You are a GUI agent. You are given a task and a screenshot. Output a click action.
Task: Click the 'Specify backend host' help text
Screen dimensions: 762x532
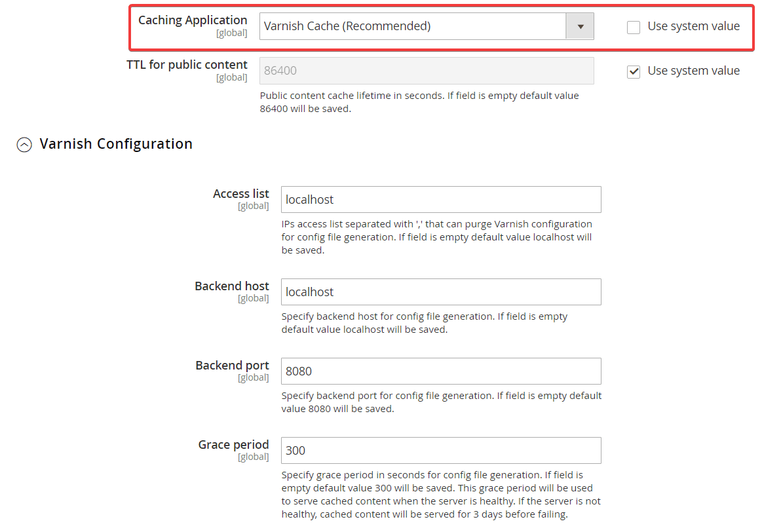[x=425, y=322]
